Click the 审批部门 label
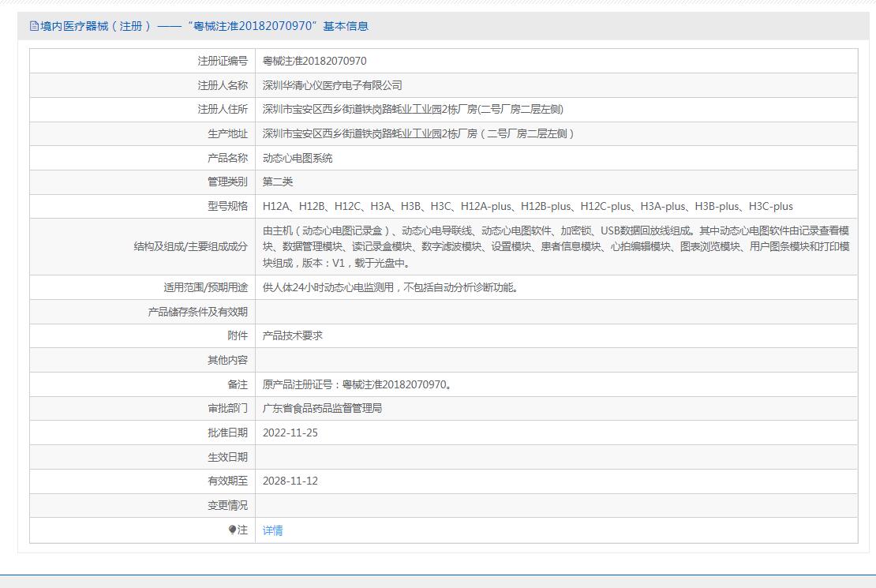Image resolution: width=876 pixels, height=588 pixels. (227, 408)
